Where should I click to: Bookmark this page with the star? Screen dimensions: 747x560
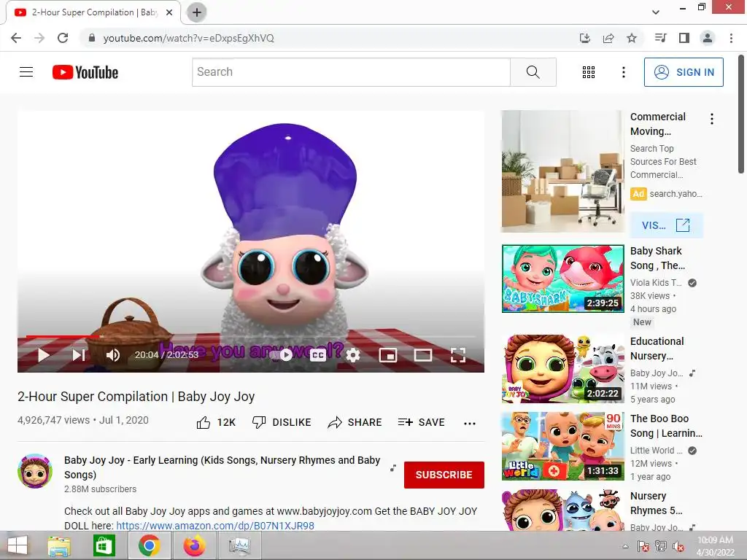[632, 38]
